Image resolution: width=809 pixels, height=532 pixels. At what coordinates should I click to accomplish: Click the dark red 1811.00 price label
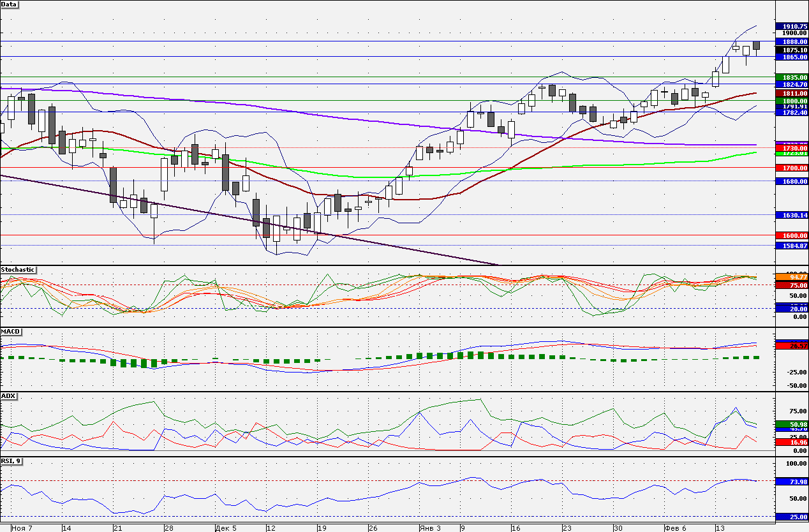[x=792, y=93]
